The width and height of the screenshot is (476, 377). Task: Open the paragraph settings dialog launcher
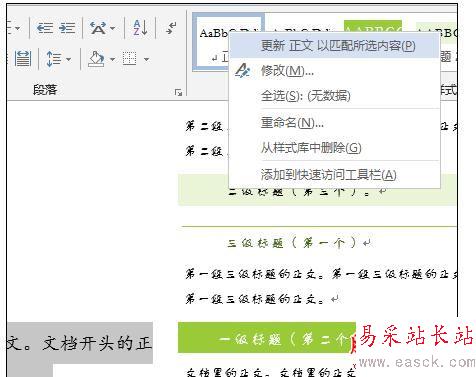tap(178, 92)
